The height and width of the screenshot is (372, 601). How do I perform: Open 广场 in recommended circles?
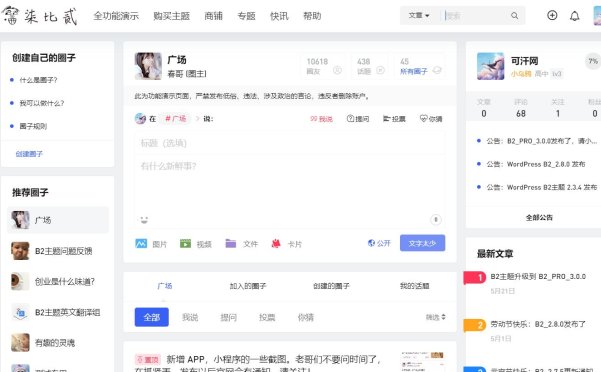[58, 220]
